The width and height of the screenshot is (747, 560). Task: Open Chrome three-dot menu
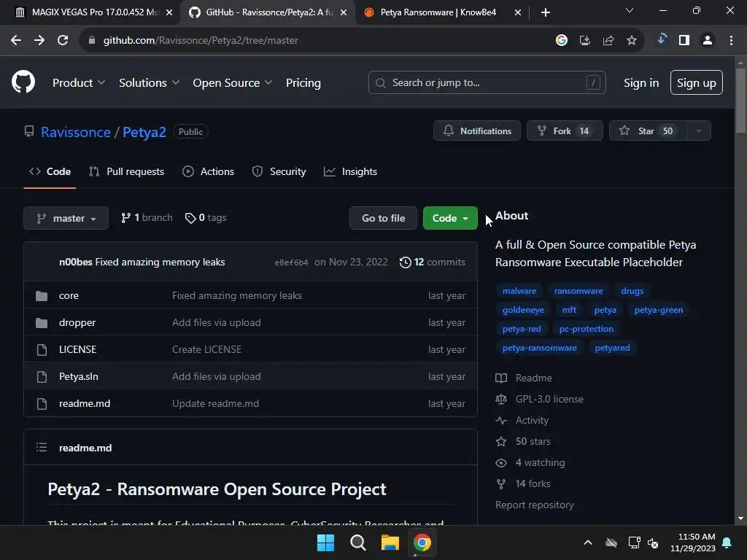coord(731,41)
